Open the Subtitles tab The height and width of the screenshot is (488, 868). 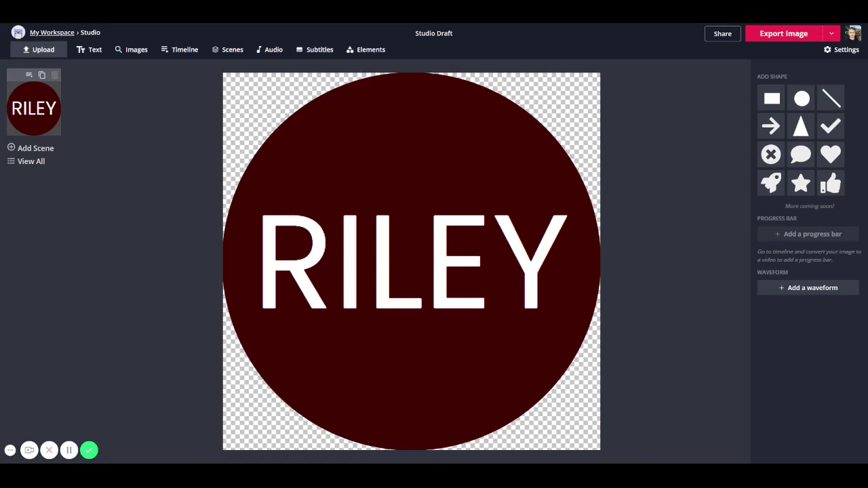pos(315,49)
